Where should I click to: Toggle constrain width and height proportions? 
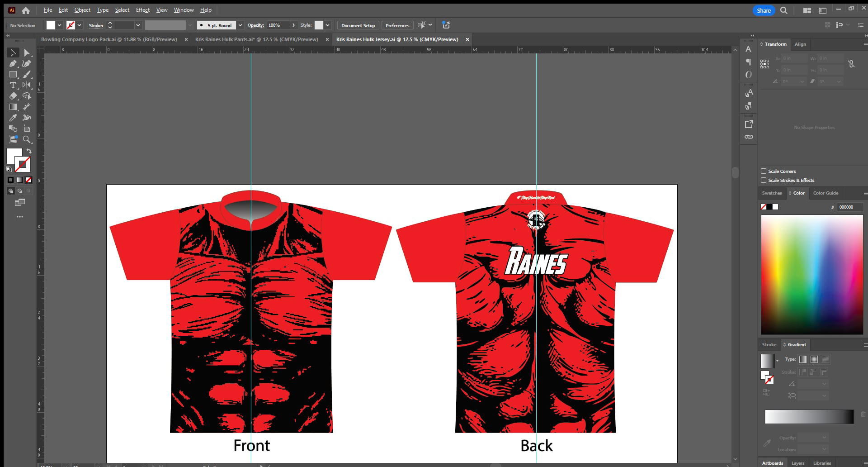tap(851, 64)
